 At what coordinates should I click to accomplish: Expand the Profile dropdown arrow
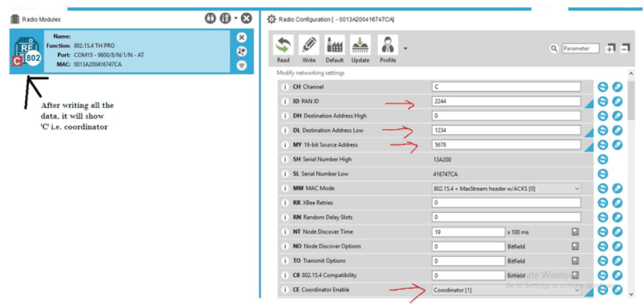click(x=405, y=49)
